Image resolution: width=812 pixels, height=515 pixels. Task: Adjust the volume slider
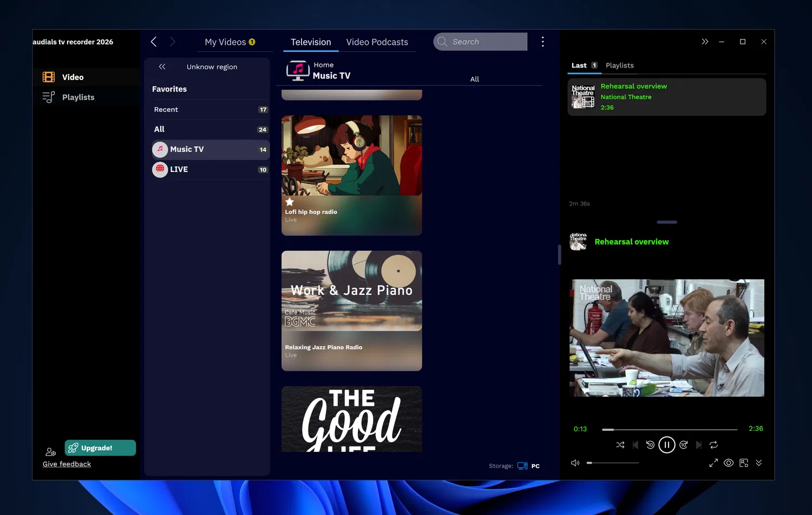point(613,463)
